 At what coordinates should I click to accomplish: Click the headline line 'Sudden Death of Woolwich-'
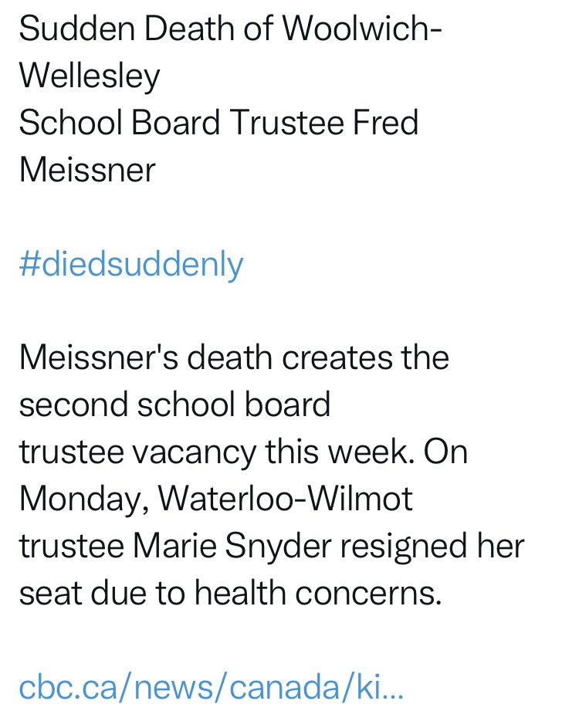coord(230,29)
